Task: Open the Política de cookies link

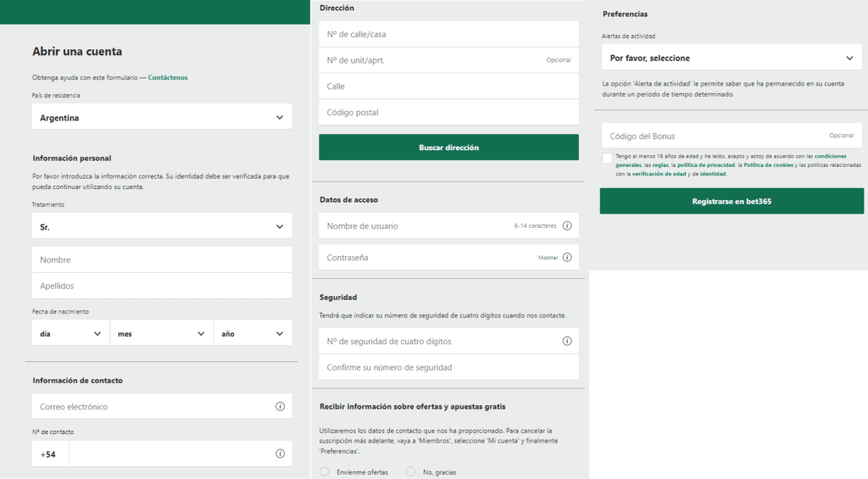Action: 768,165
